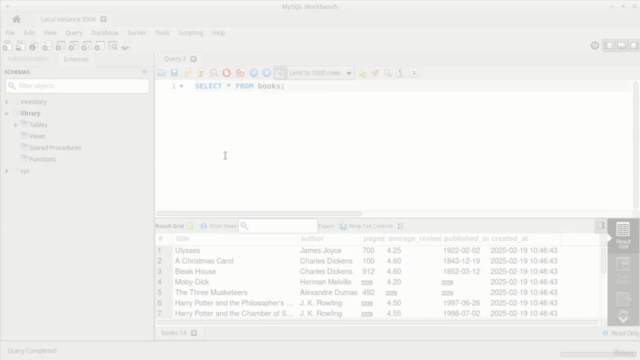
Task: Click the result grid vertical scrollbar
Action: 604,260
